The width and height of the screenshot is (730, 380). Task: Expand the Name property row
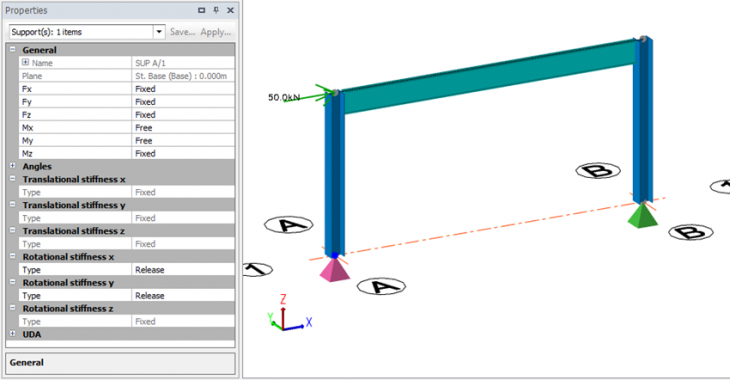coord(26,62)
